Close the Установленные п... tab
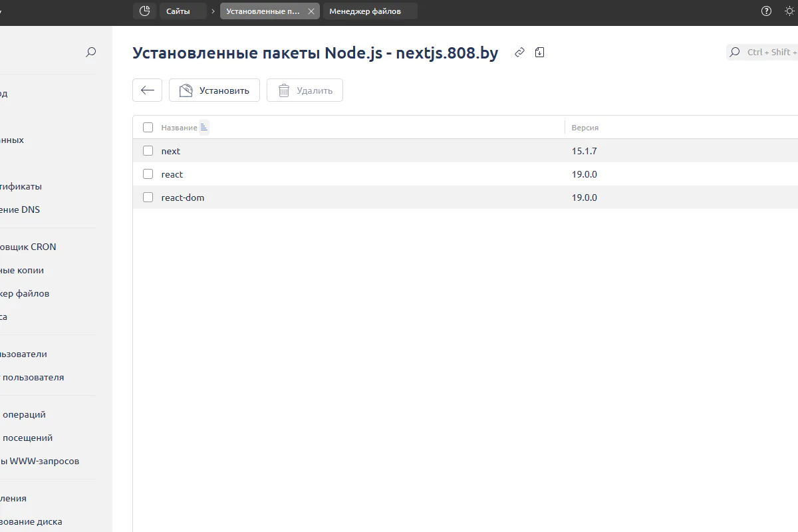Image resolution: width=798 pixels, height=532 pixels. click(311, 11)
